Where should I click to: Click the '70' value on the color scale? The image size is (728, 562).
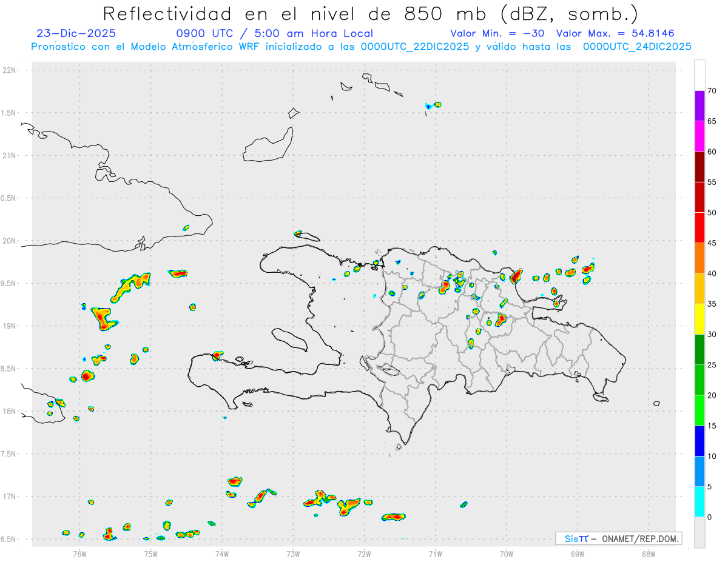(x=712, y=91)
